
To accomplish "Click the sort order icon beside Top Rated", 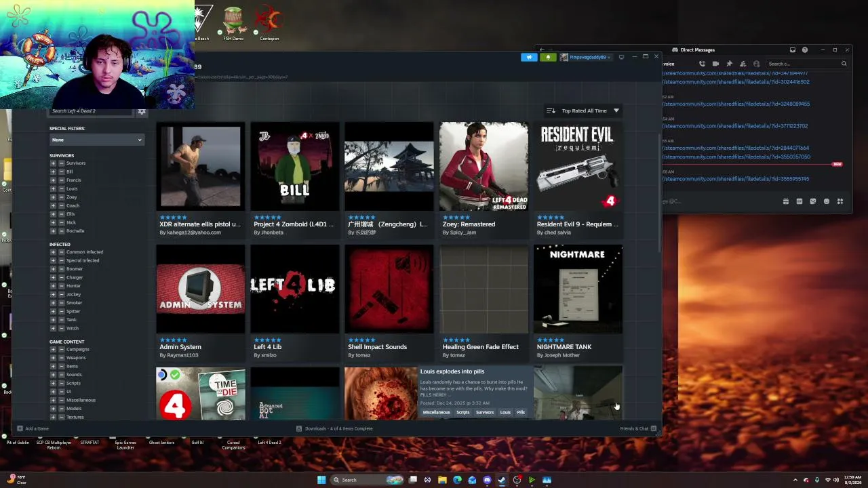I will coord(551,110).
